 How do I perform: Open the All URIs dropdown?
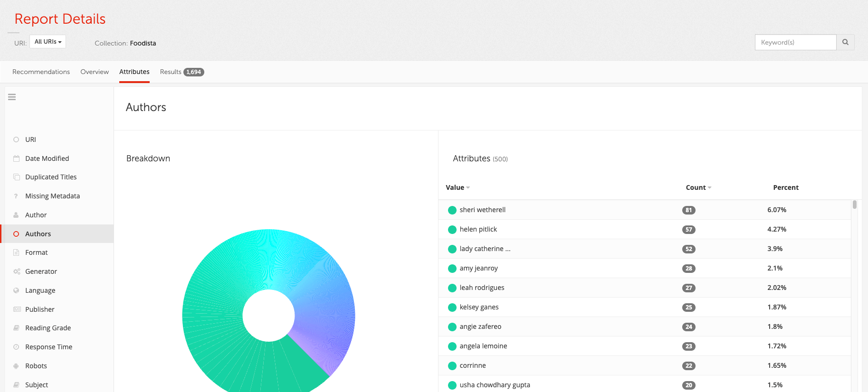48,42
